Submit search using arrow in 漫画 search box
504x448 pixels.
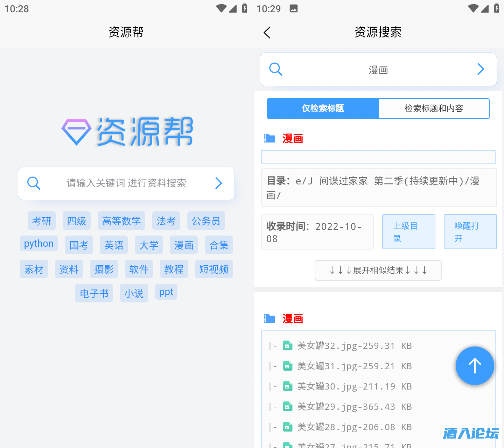[x=481, y=69]
